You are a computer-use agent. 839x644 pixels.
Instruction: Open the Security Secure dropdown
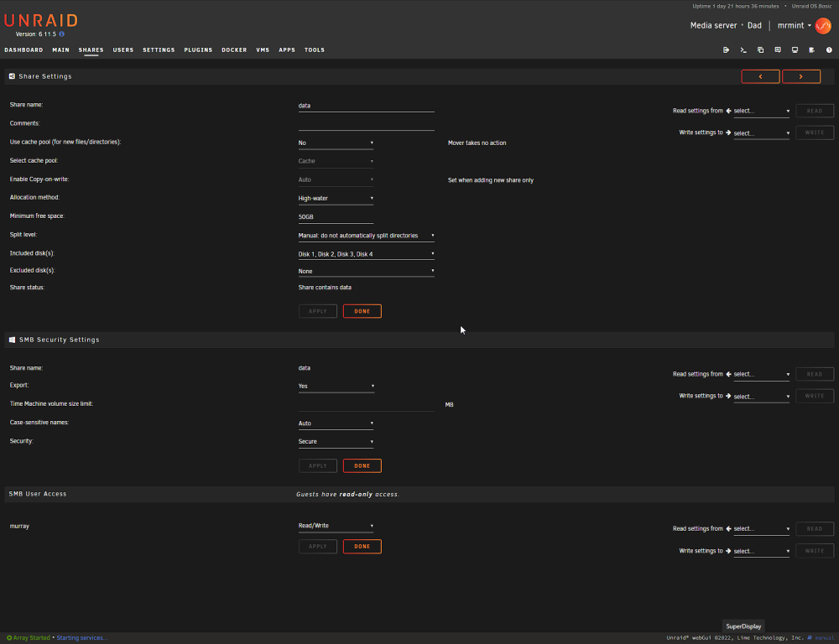coord(336,442)
